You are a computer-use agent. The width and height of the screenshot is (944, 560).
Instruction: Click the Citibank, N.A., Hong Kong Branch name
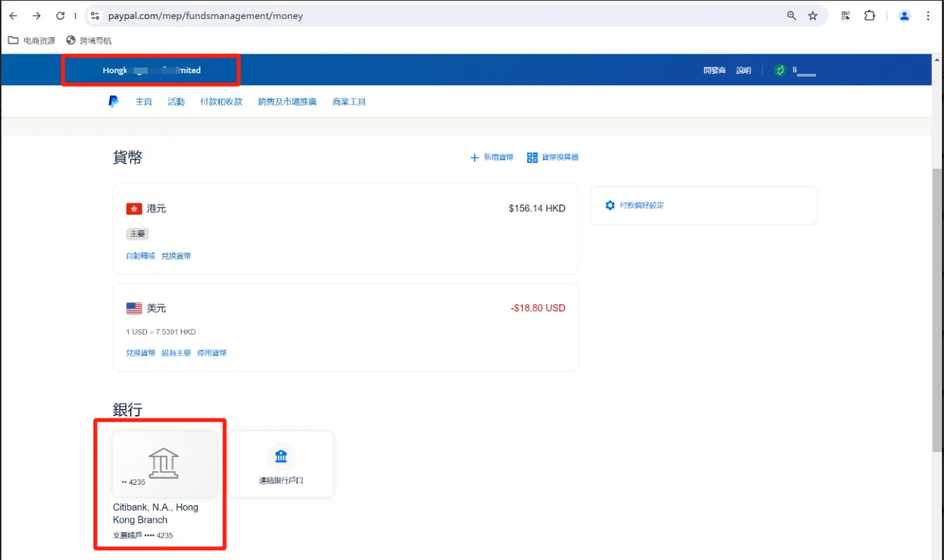pyautogui.click(x=155, y=514)
